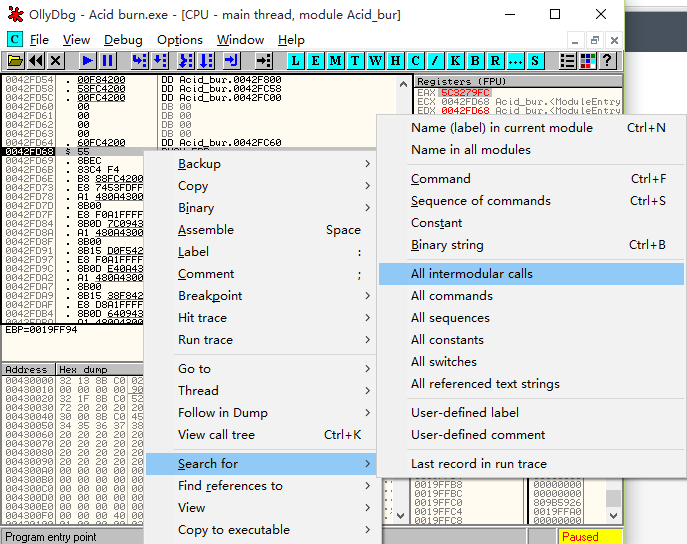Click Registers (FPU) header bar

click(x=518, y=81)
